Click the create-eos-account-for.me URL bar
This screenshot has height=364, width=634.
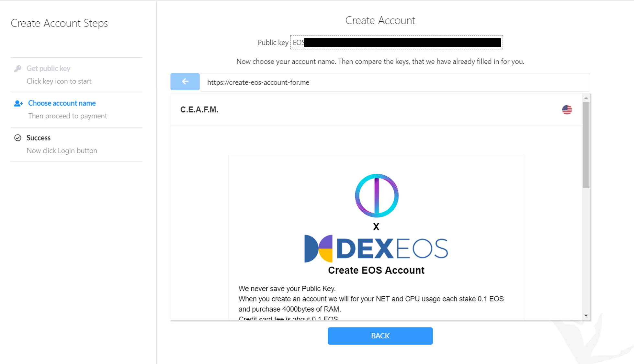tap(395, 82)
